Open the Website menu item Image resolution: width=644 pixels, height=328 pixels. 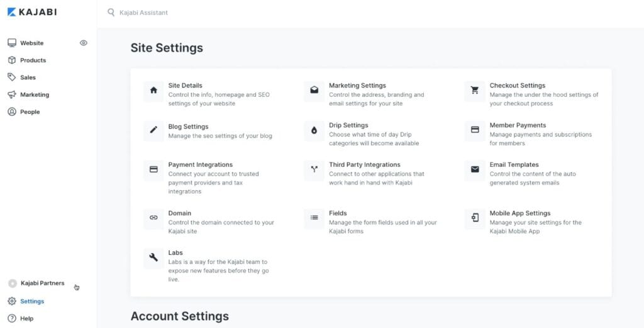pos(31,43)
